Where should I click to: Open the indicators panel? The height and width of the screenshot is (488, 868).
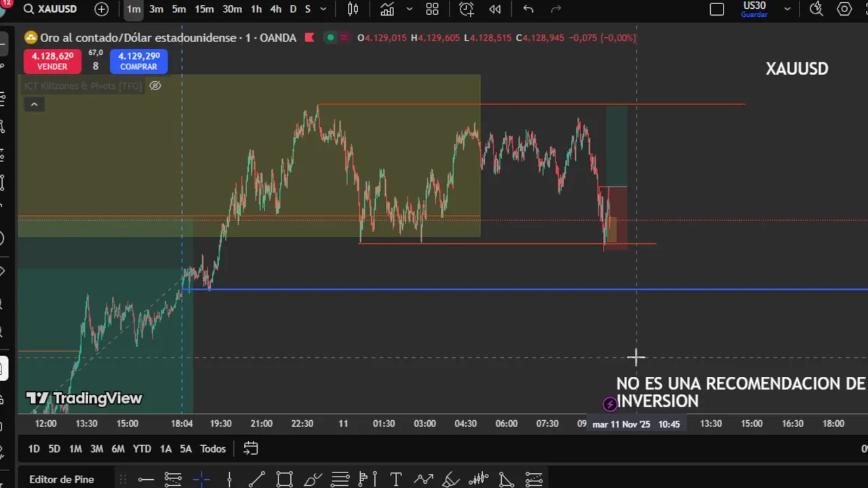(x=387, y=9)
